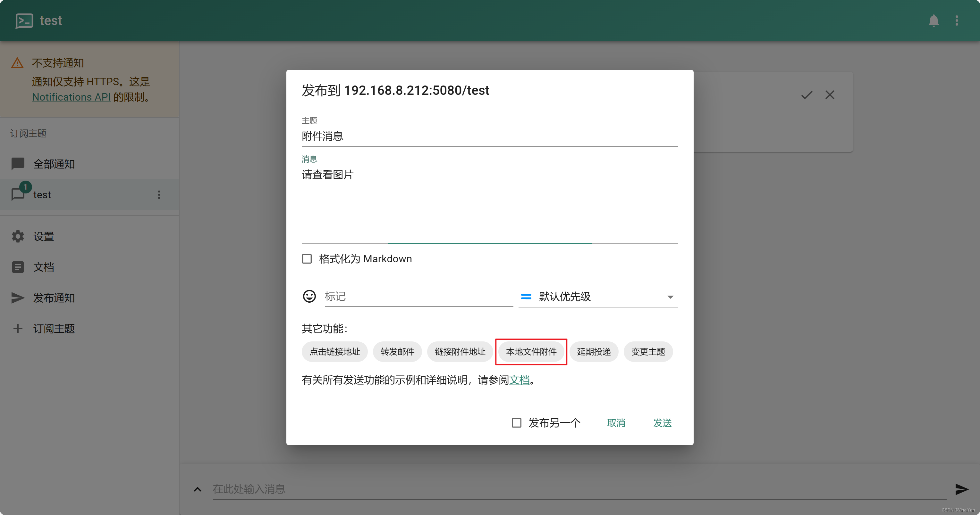Select the 本地文件附件 chip
Image resolution: width=980 pixels, height=515 pixels.
(531, 352)
